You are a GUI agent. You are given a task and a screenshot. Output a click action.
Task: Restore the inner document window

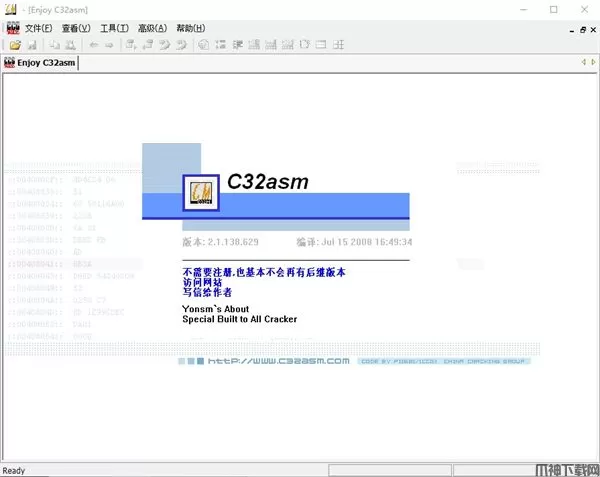pos(583,30)
